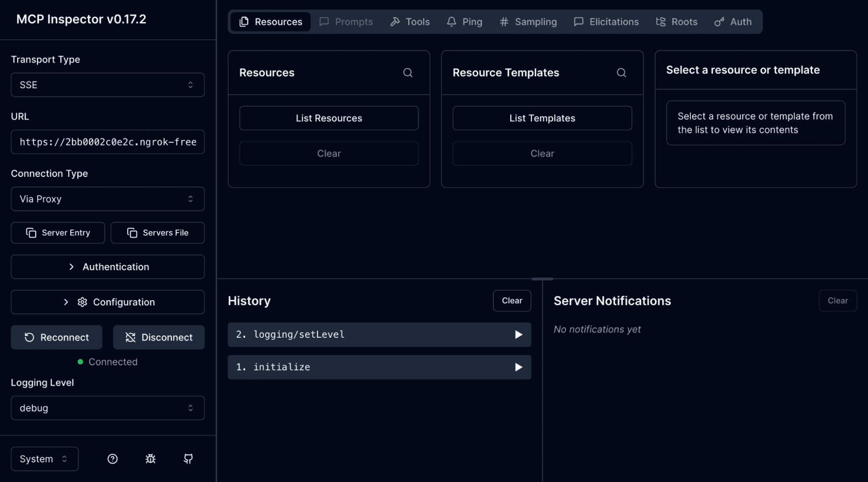
Task: Click the bug debugging icon
Action: (150, 459)
